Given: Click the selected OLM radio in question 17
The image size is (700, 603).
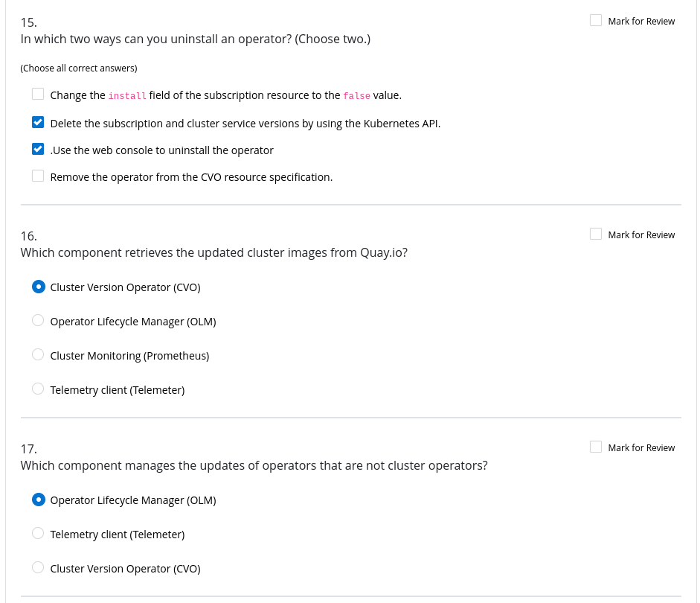Looking at the screenshot, I should pos(39,500).
